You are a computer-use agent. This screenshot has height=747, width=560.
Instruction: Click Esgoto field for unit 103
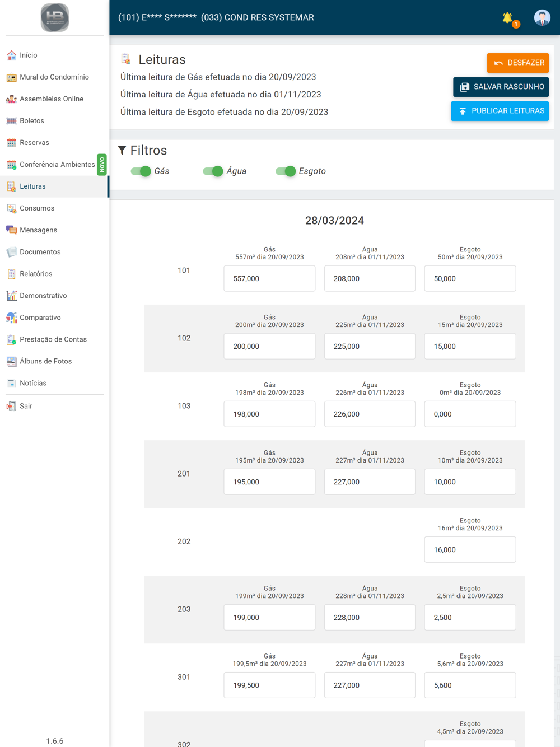tap(470, 414)
